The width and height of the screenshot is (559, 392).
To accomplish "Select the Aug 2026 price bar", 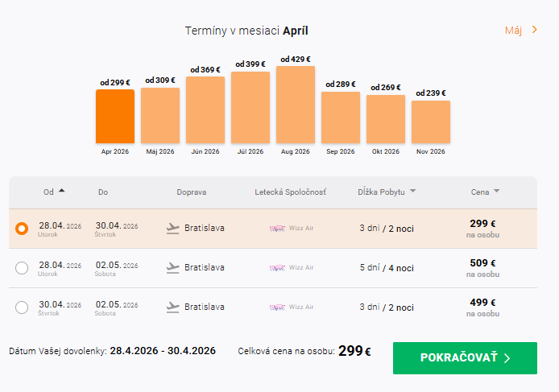I will coord(296,104).
